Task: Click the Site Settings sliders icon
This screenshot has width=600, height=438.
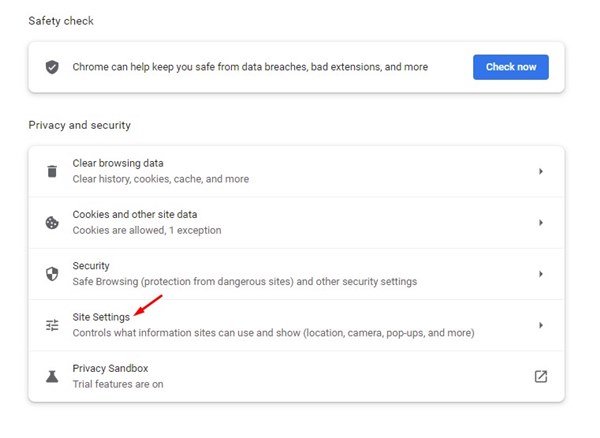Action: pos(52,325)
